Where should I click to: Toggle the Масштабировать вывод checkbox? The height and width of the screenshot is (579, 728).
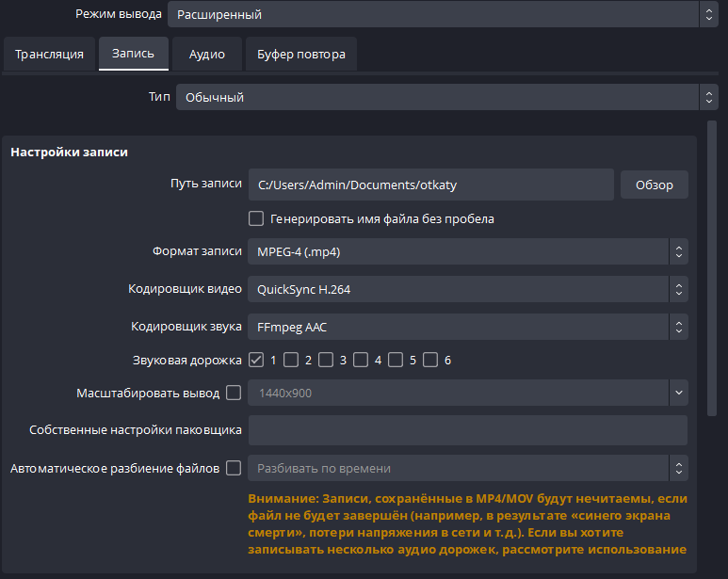(x=234, y=393)
